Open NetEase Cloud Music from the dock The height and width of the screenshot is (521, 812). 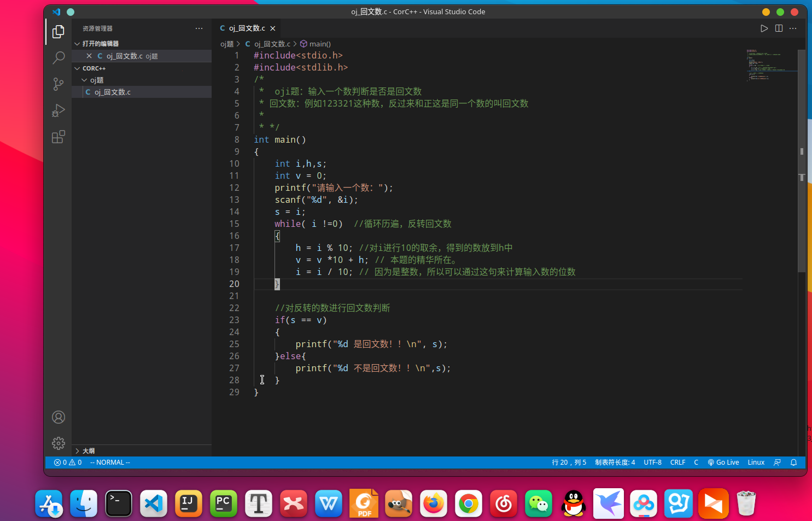[x=504, y=503]
